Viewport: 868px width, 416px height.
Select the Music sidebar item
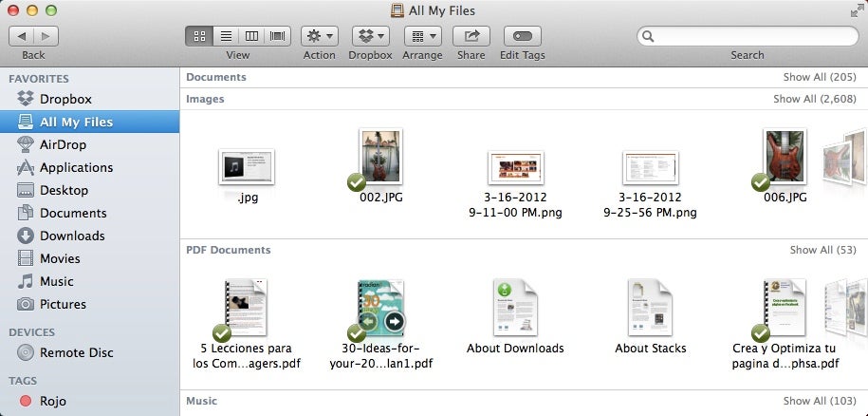click(x=56, y=281)
